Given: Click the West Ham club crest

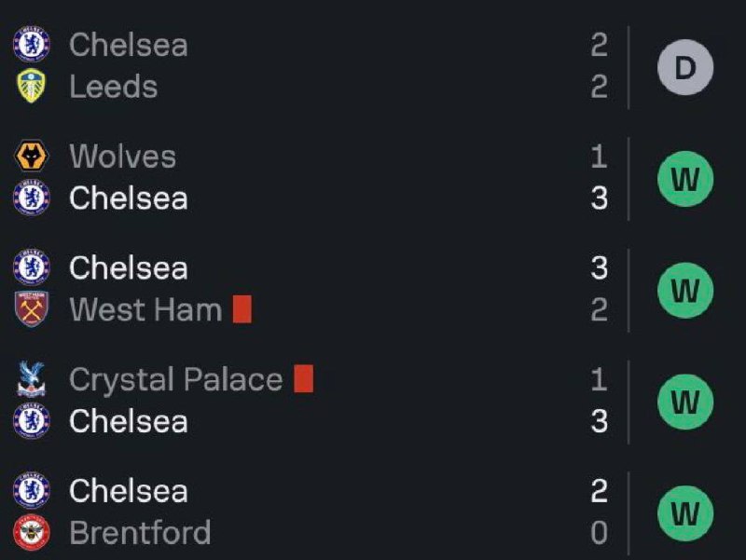Looking at the screenshot, I should coord(32,309).
